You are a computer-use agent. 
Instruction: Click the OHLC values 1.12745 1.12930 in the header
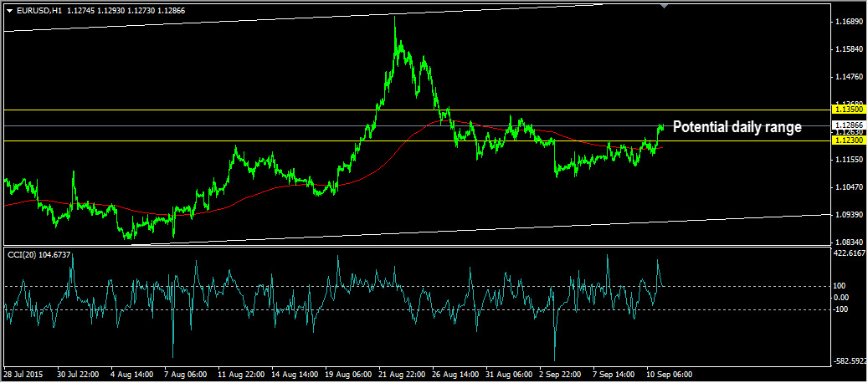pyautogui.click(x=95, y=11)
